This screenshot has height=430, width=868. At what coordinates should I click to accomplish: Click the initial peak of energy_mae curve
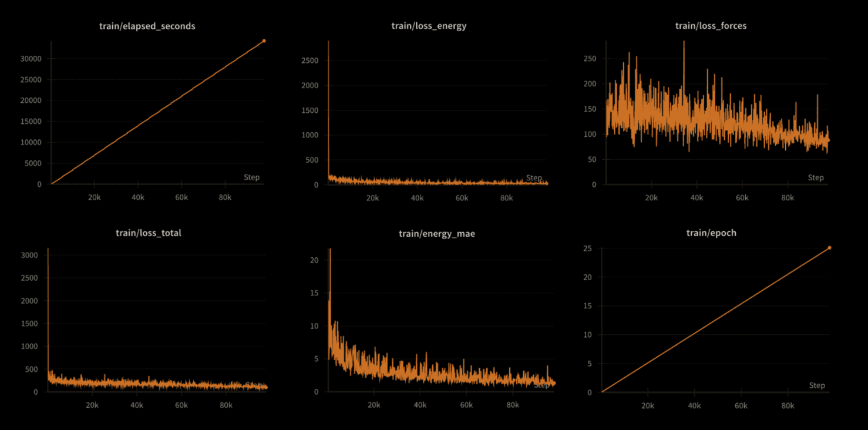coord(330,250)
